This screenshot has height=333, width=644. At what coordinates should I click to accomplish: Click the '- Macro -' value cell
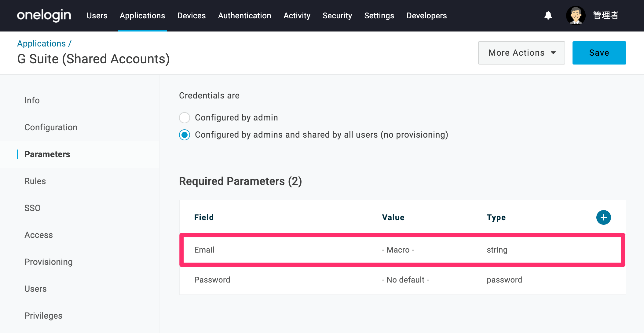point(398,250)
